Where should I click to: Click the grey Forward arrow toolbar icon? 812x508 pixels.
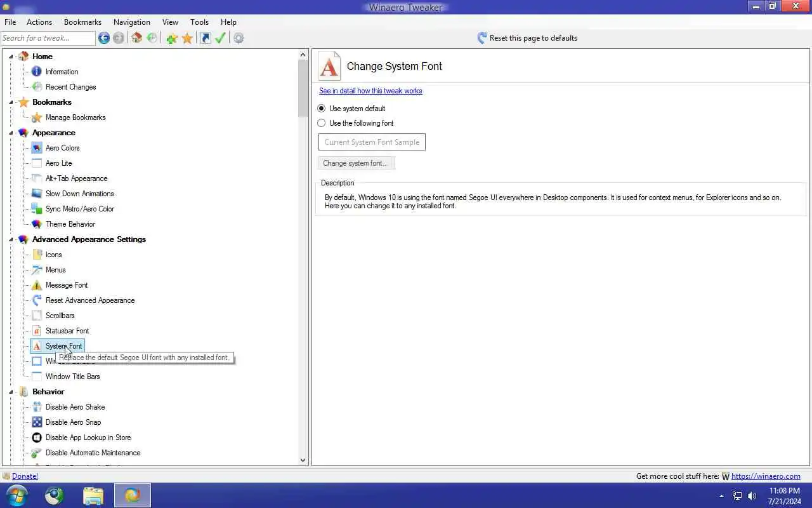pos(119,38)
